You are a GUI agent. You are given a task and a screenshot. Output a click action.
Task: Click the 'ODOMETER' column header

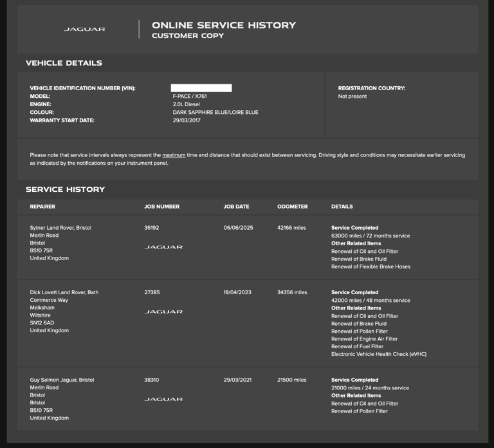coord(293,207)
